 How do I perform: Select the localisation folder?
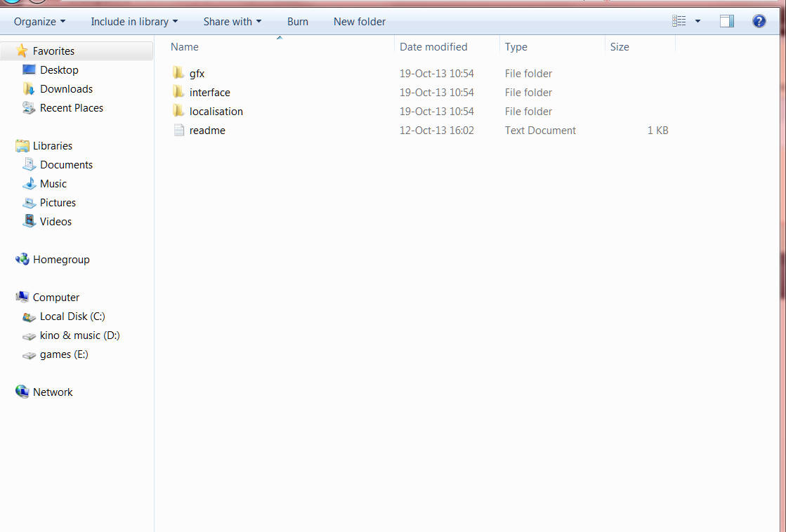(216, 112)
